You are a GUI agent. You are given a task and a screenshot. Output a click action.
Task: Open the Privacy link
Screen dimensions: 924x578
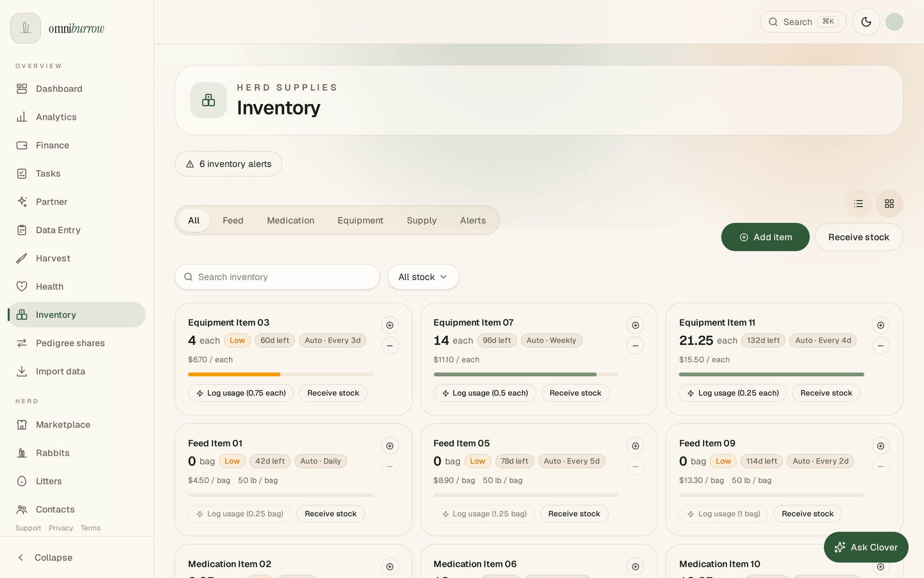click(x=61, y=529)
